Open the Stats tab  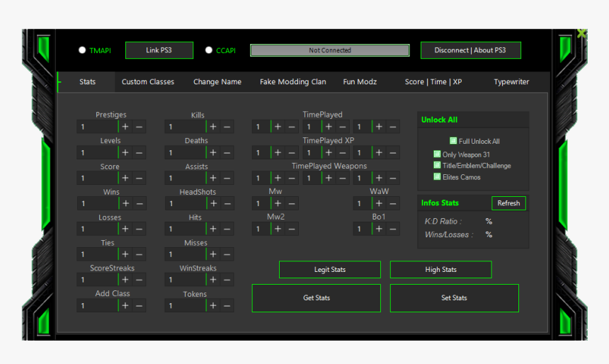(87, 82)
